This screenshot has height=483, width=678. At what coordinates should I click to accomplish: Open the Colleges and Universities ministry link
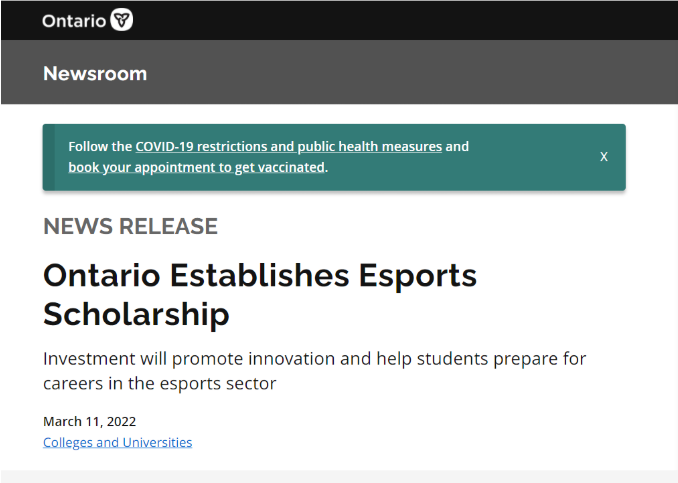point(117,442)
